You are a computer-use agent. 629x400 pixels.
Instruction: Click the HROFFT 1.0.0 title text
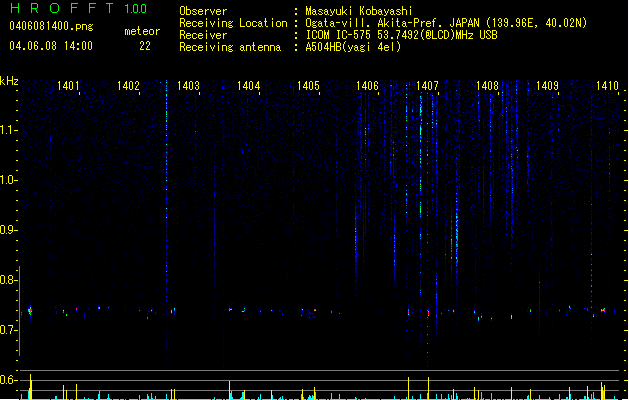pos(78,8)
